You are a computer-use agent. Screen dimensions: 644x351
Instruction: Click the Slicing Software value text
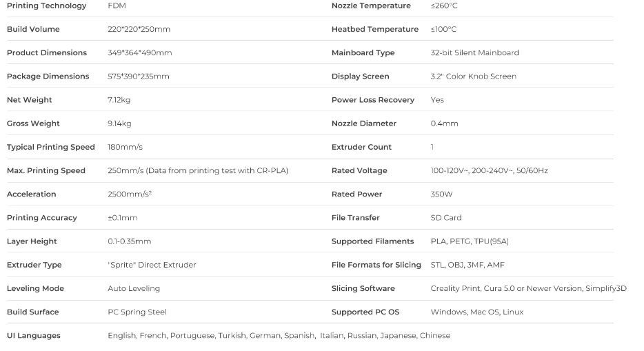point(528,288)
